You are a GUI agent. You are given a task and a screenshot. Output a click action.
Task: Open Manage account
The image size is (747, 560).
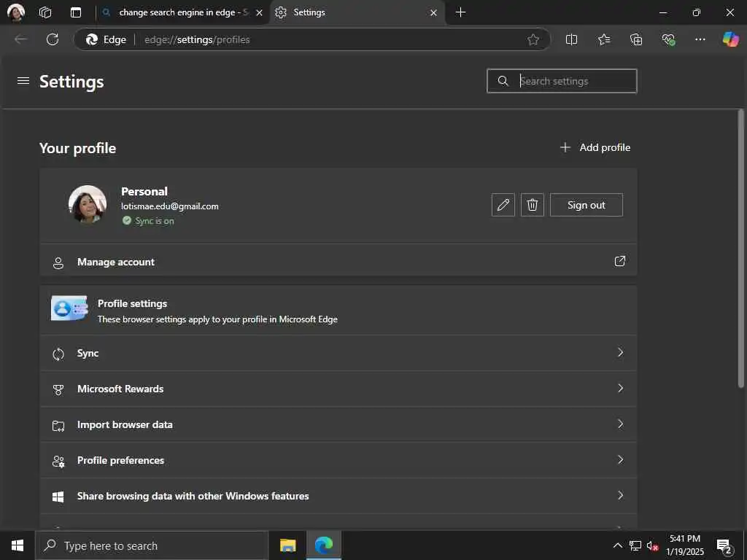click(x=338, y=262)
